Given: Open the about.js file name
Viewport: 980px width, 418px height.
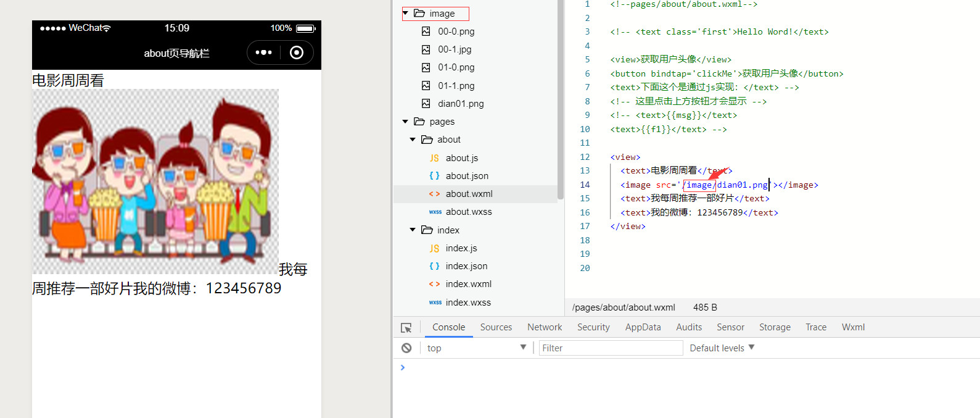Looking at the screenshot, I should [x=462, y=158].
